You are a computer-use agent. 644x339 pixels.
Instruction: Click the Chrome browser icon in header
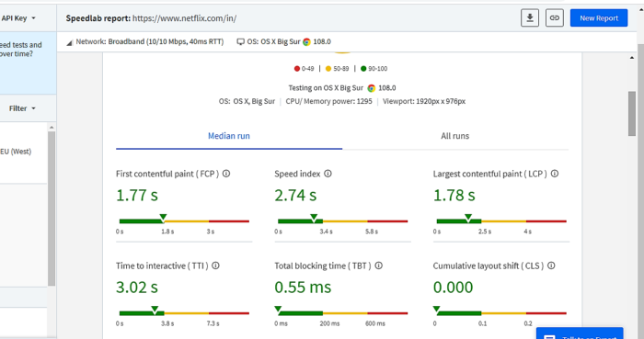click(306, 42)
